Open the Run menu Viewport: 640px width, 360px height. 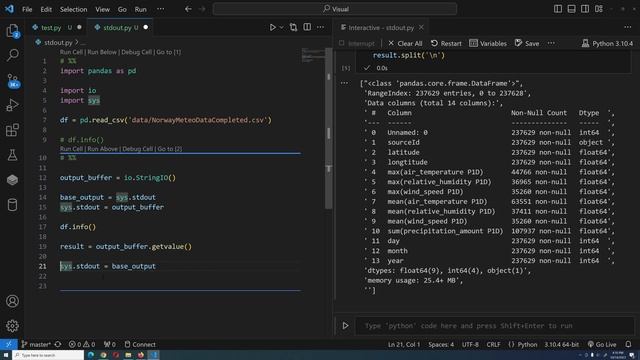[x=140, y=9]
